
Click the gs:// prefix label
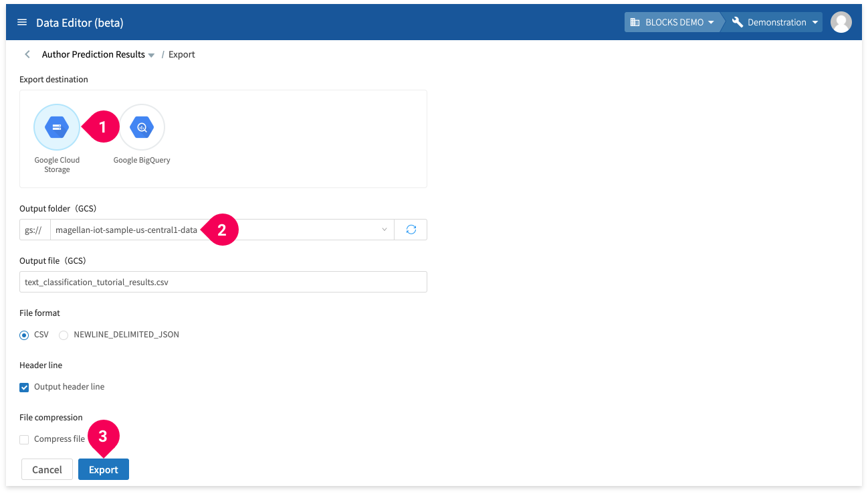[x=35, y=230]
